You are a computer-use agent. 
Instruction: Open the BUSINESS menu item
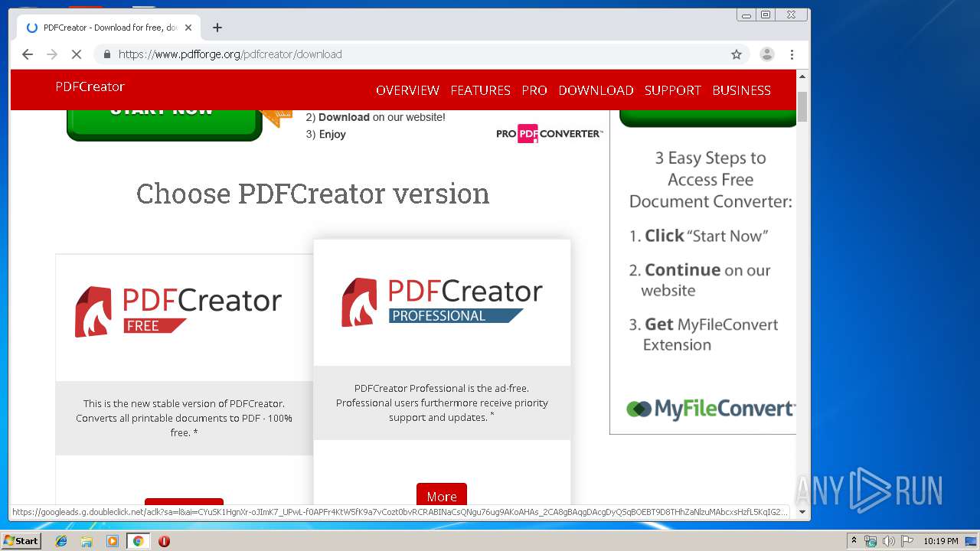pos(741,90)
